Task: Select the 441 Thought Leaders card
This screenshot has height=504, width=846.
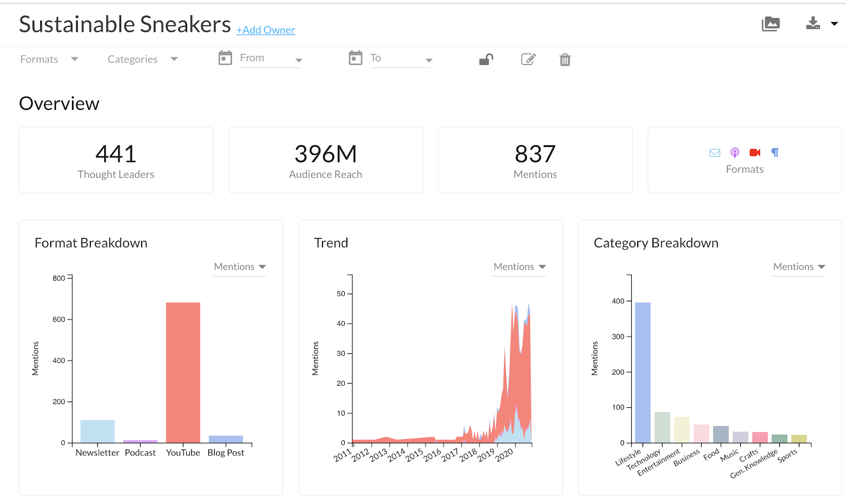Action: pos(116,160)
